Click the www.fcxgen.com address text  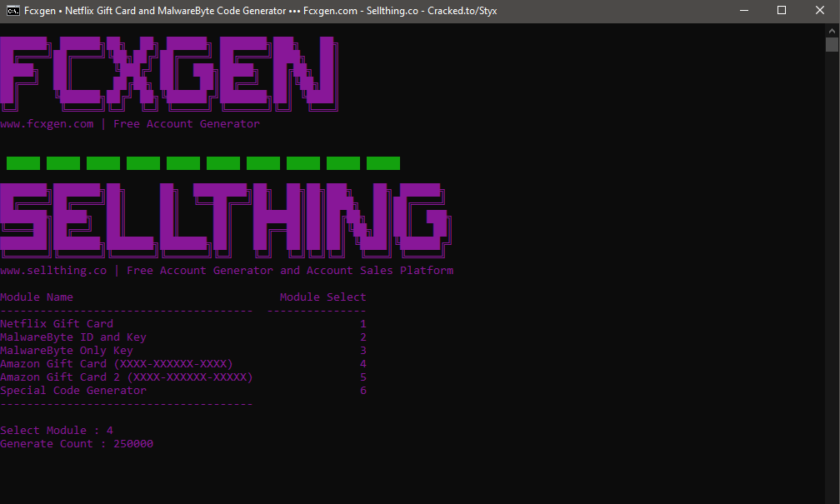47,124
